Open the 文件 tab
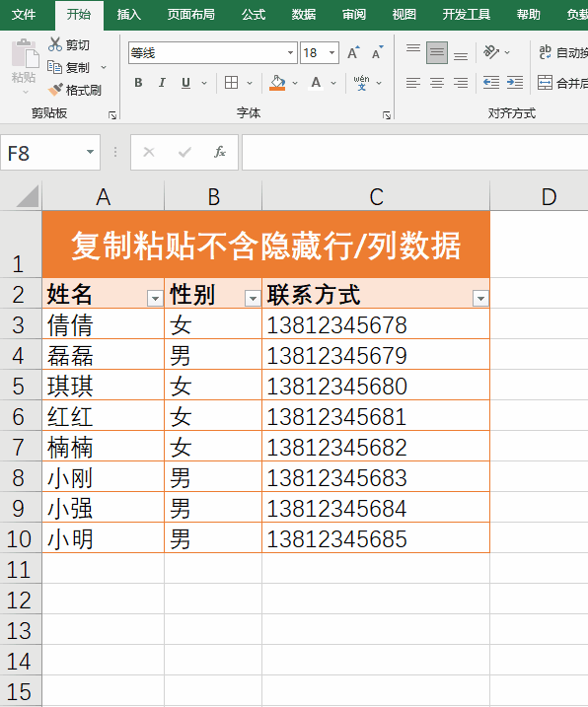 (24, 15)
